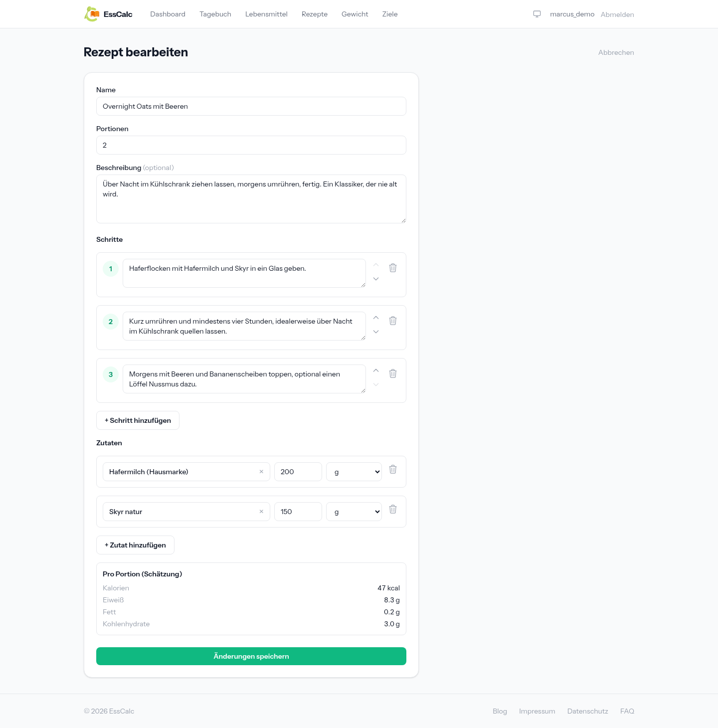The width and height of the screenshot is (718, 728).
Task: Focus the Portionen input field
Action: (251, 145)
